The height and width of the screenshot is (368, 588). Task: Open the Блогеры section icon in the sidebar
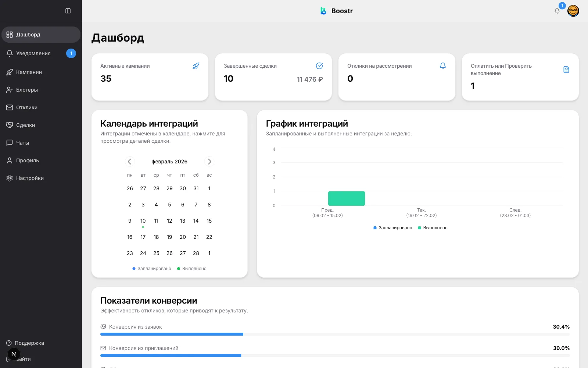click(10, 89)
